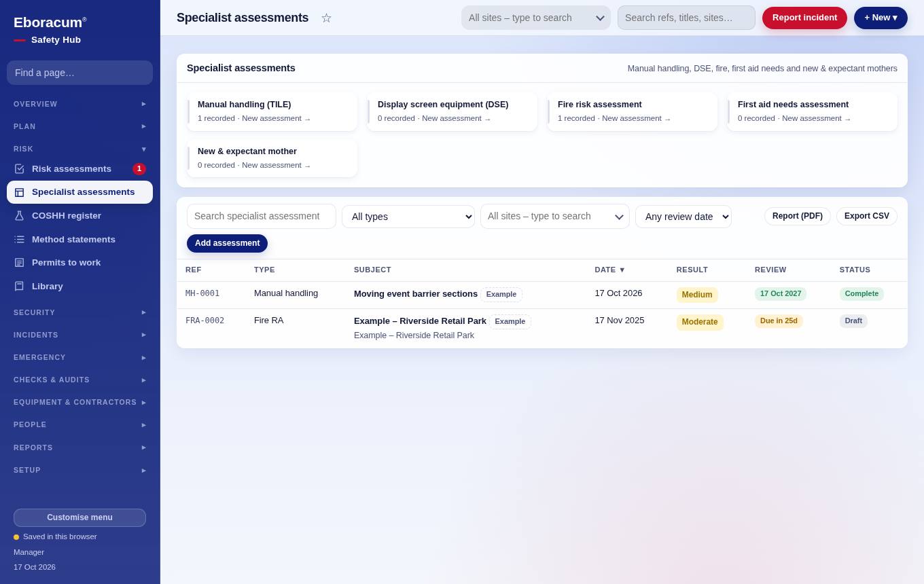Expand the Overview sidebar section

[x=79, y=104]
